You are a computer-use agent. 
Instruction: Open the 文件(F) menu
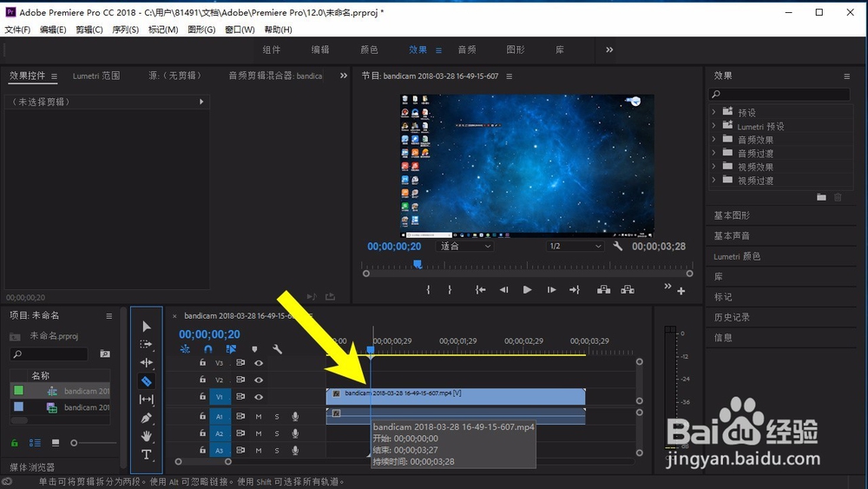pyautogui.click(x=17, y=30)
